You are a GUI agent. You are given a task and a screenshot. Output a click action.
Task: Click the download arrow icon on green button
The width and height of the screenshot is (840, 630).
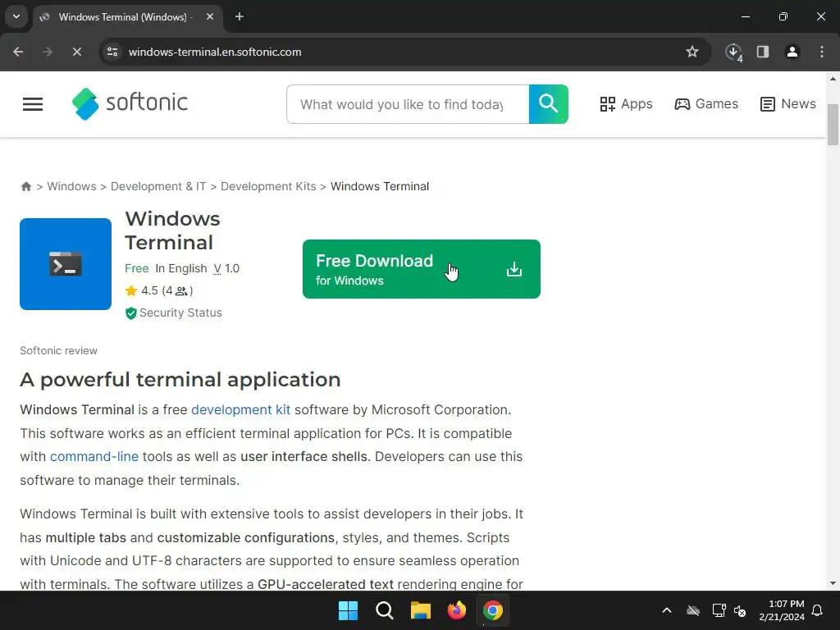tap(514, 269)
